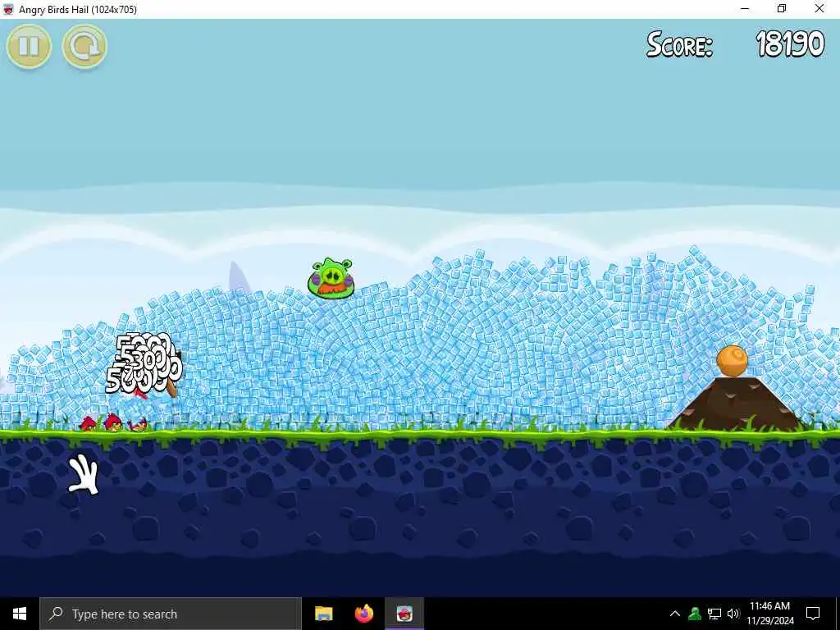Switch to Angry Birds taskbar icon
This screenshot has height=630, width=840.
pyautogui.click(x=404, y=614)
